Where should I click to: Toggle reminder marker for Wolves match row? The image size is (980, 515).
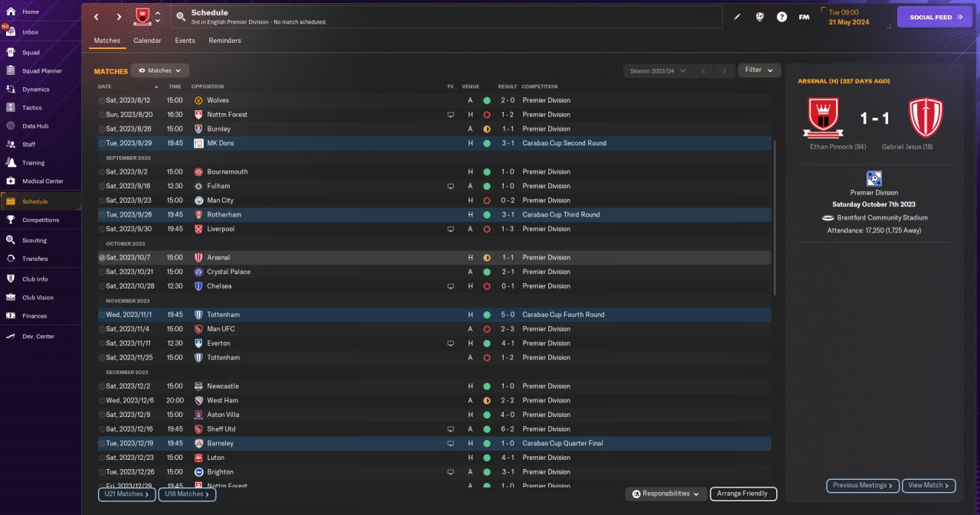[x=102, y=100]
